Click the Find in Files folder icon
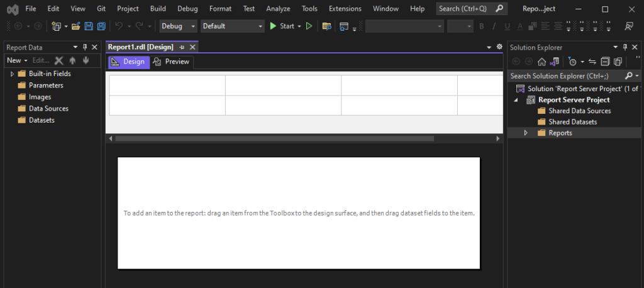This screenshot has width=644, height=288. tap(326, 26)
